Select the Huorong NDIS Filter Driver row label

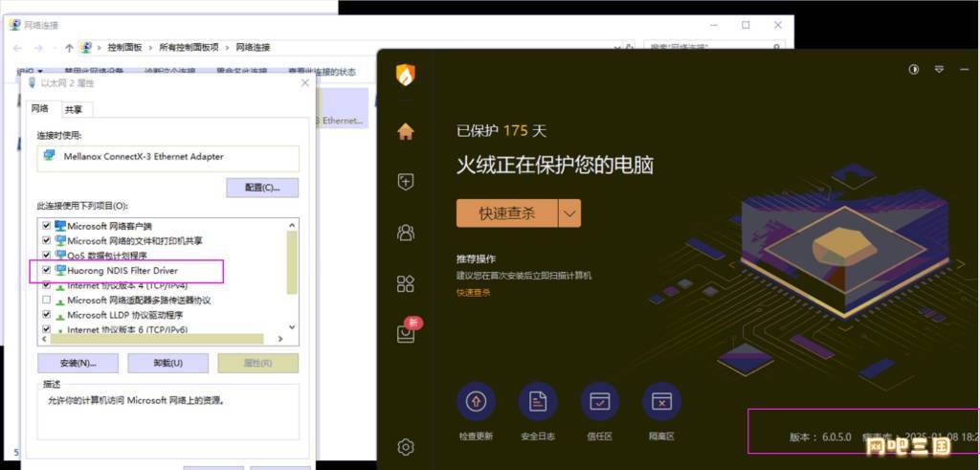(122, 271)
